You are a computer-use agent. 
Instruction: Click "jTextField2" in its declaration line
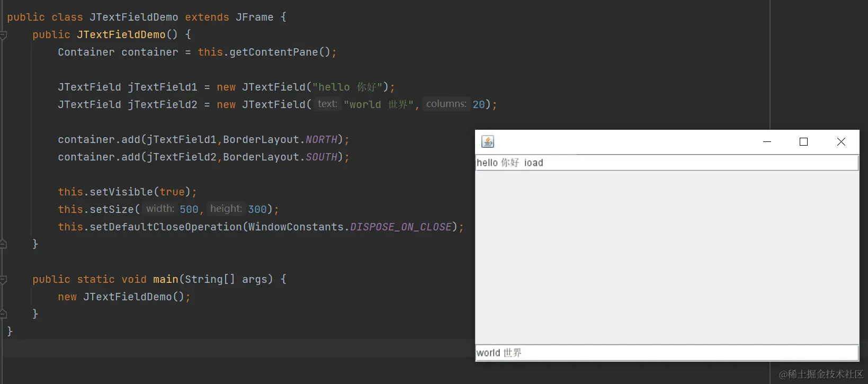[163, 104]
